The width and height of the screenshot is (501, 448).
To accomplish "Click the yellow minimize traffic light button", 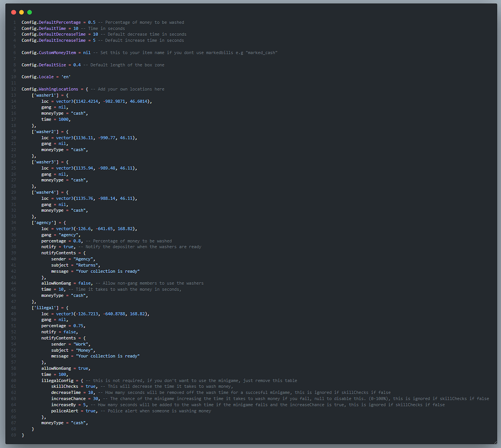I will pyautogui.click(x=21, y=12).
